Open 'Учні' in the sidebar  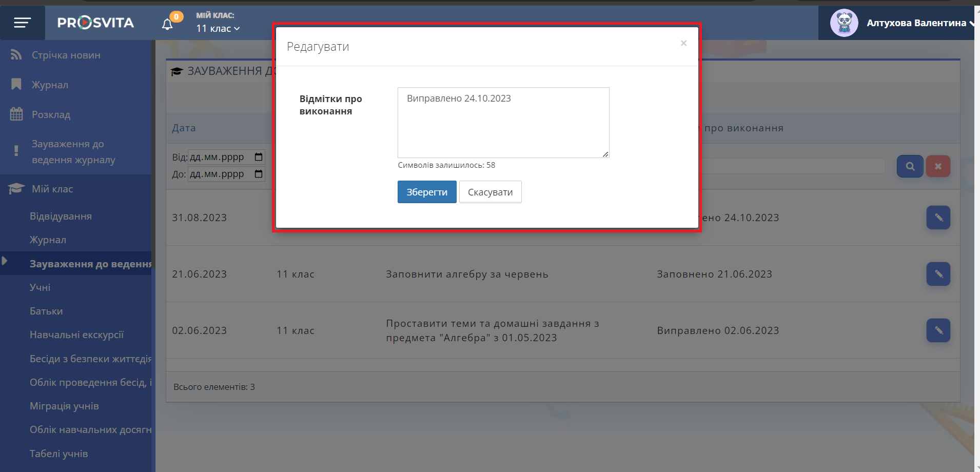pos(40,287)
